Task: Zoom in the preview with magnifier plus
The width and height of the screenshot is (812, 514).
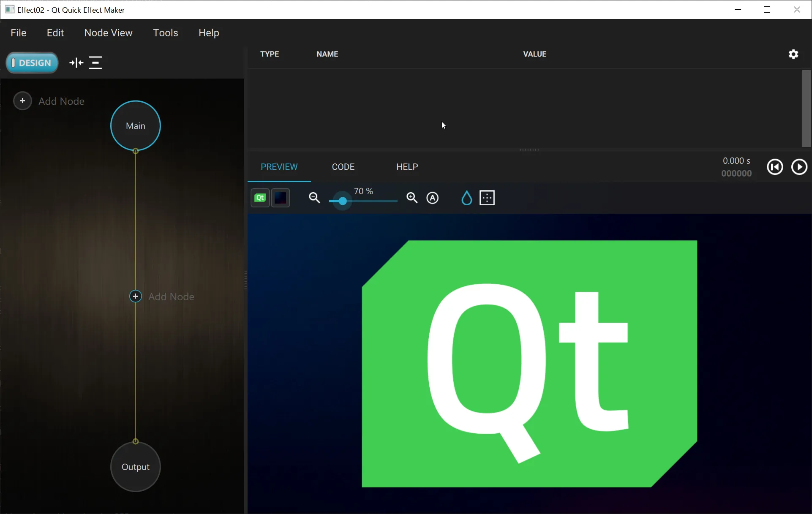Action: coord(412,198)
